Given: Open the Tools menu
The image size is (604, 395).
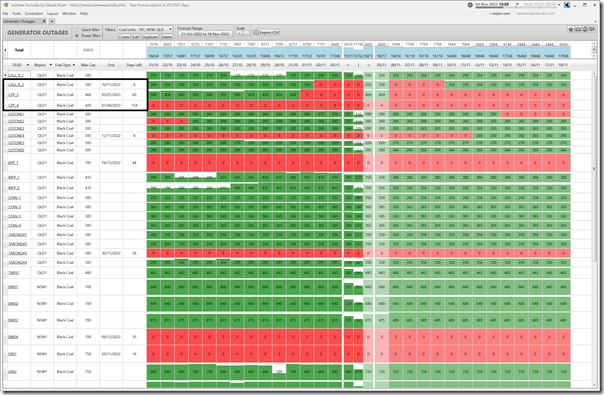Looking at the screenshot, I should 17,13.
